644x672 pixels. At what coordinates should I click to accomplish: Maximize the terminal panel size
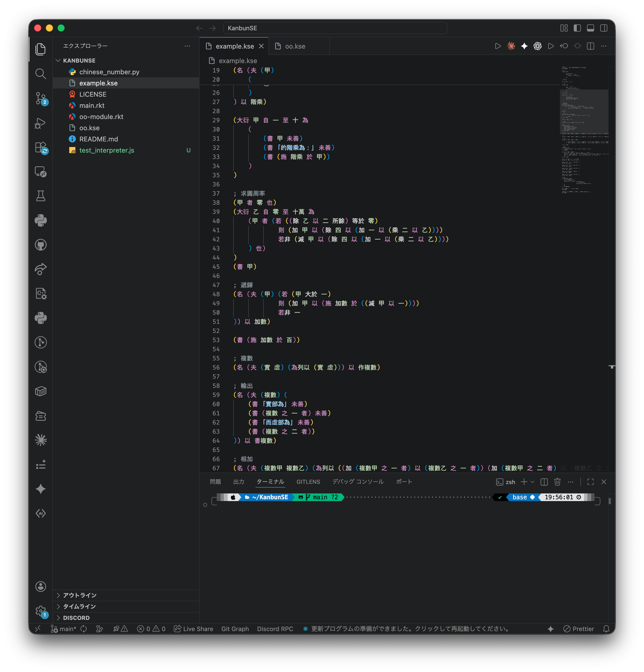590,482
